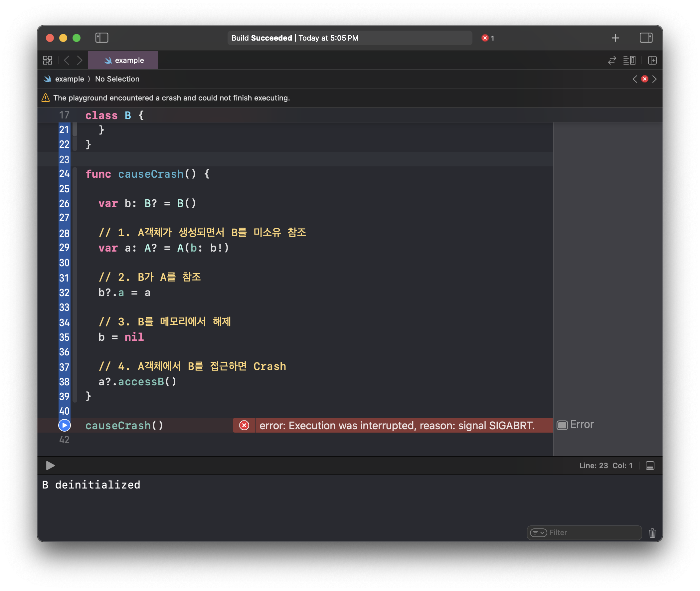Open the adjust editor options icon
This screenshot has height=591, width=700.
(629, 60)
